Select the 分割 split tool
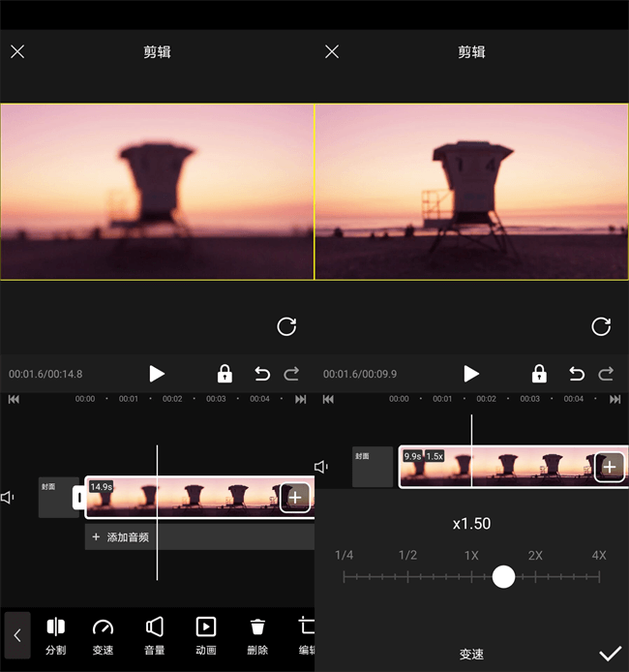629x672 pixels. tap(56, 635)
